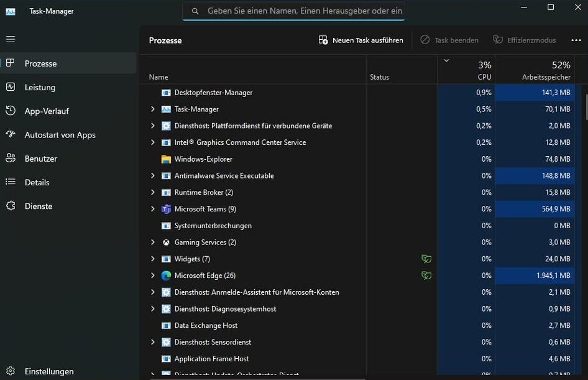Image resolution: width=588 pixels, height=380 pixels.
Task: Open Einstellungen at the bottom of sidebar
Action: 68,371
